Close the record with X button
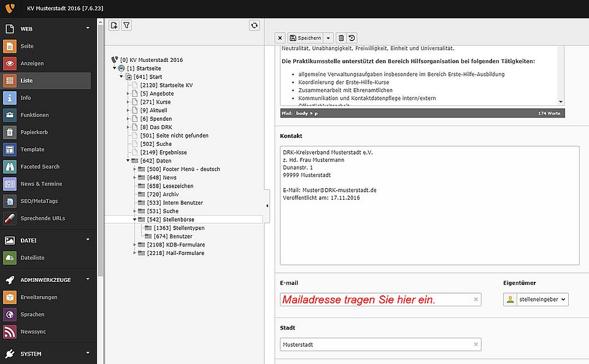This screenshot has height=364, width=589. [x=280, y=38]
